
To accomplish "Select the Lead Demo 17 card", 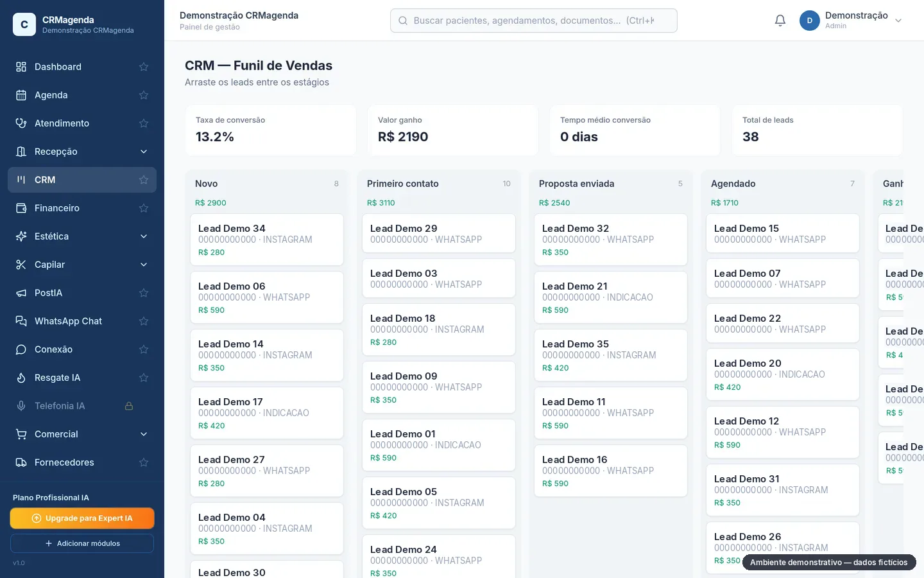I will tap(267, 413).
